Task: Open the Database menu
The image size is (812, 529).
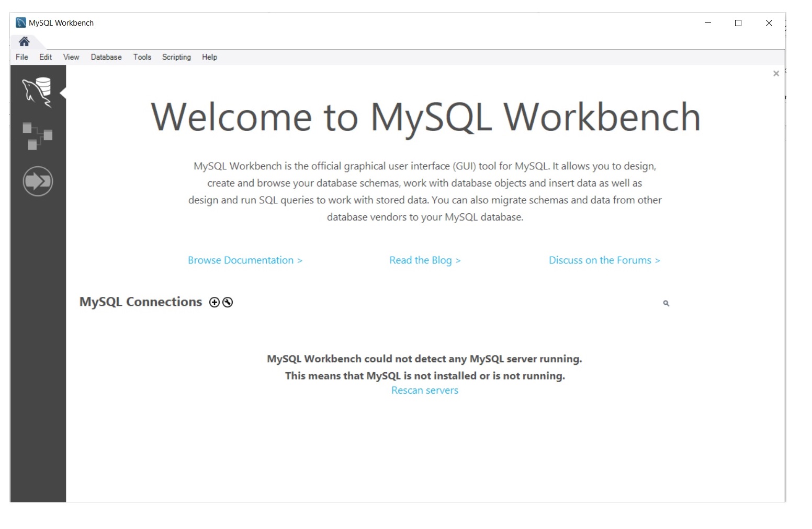Action: point(105,57)
